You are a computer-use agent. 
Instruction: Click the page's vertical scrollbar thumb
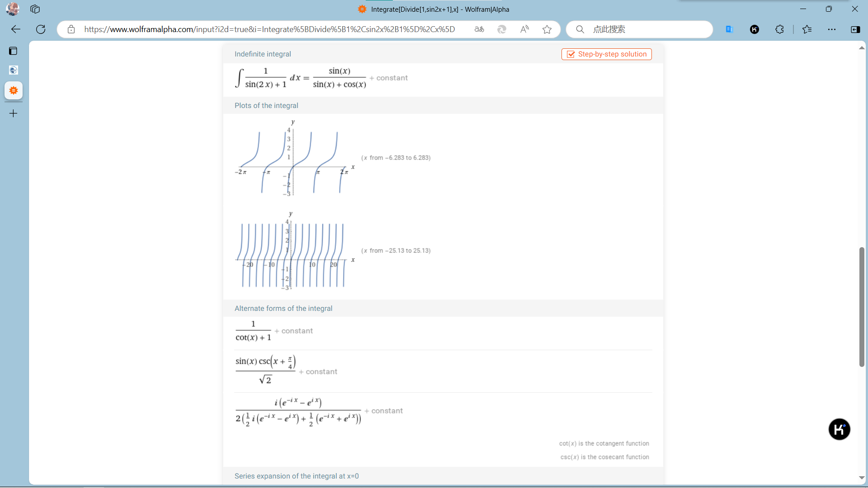click(x=862, y=307)
